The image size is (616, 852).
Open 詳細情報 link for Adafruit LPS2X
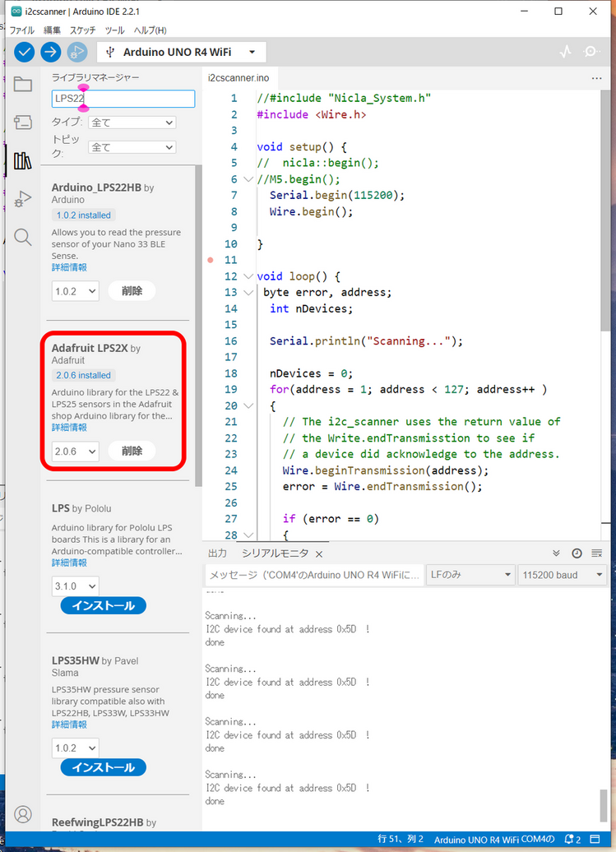click(x=69, y=427)
